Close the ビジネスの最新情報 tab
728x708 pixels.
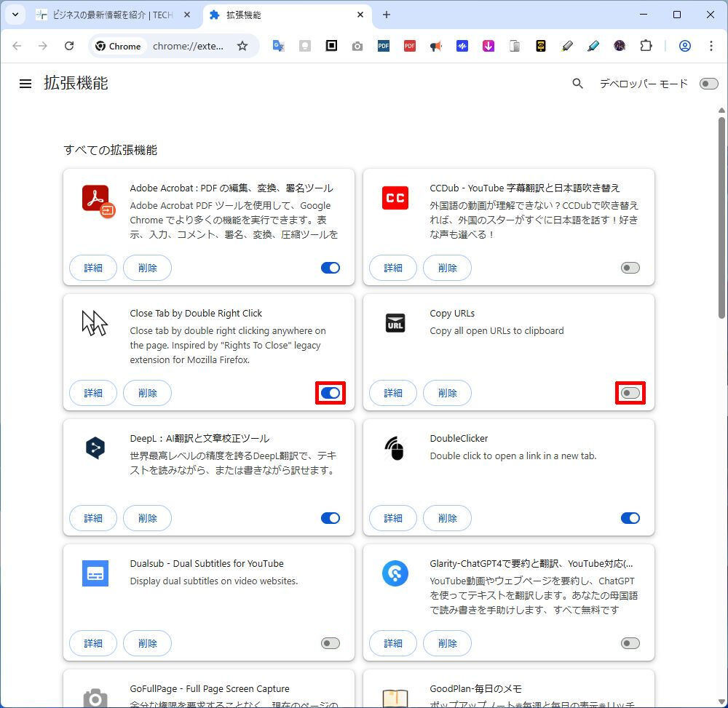click(186, 15)
